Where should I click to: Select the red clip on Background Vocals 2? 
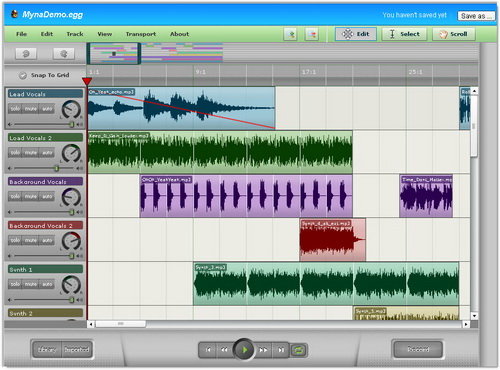coord(332,240)
